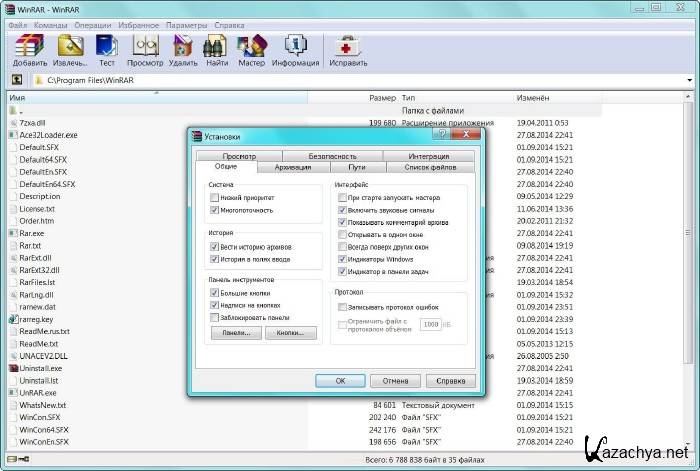Click the Удалить (Delete) toolbar icon
The width and height of the screenshot is (700, 471).
pyautogui.click(x=183, y=46)
